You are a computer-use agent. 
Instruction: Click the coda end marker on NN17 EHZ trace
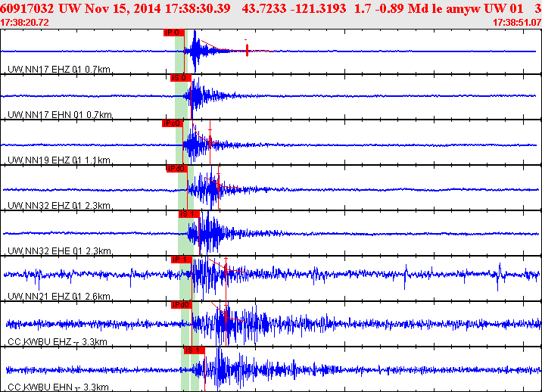tap(247, 50)
